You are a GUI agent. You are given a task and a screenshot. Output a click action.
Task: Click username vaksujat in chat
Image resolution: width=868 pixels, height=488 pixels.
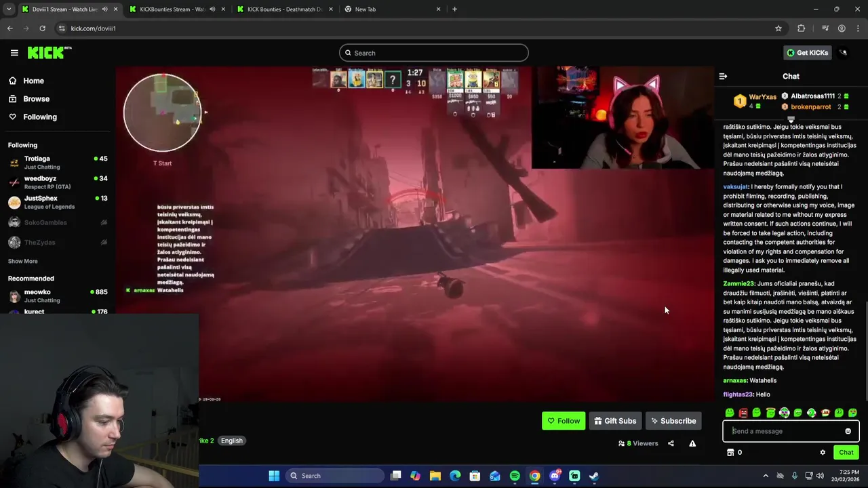click(x=735, y=186)
